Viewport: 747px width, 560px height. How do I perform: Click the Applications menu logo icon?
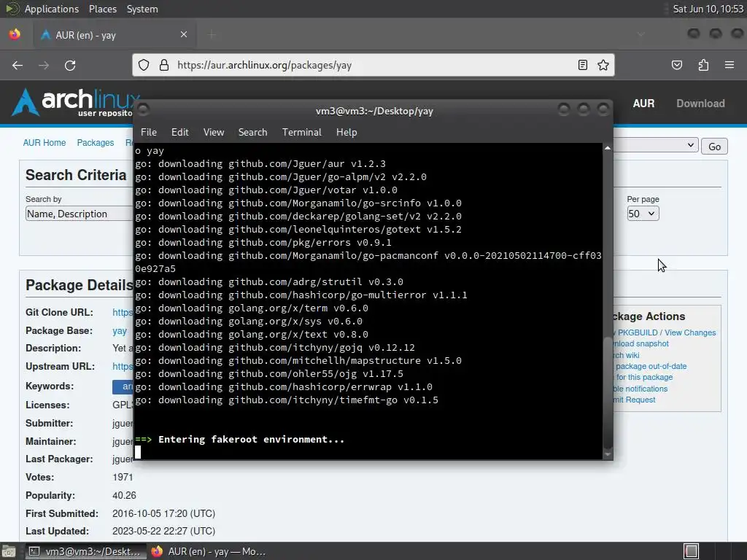(x=12, y=9)
